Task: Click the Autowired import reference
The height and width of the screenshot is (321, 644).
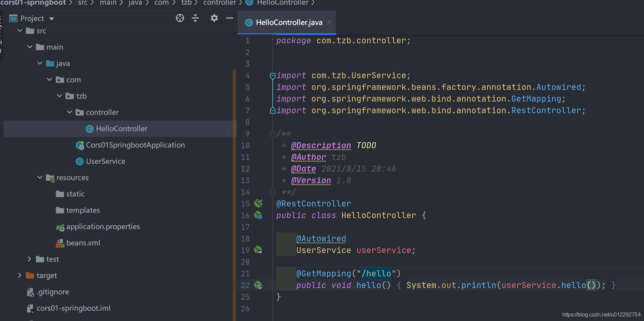Action: [559, 87]
